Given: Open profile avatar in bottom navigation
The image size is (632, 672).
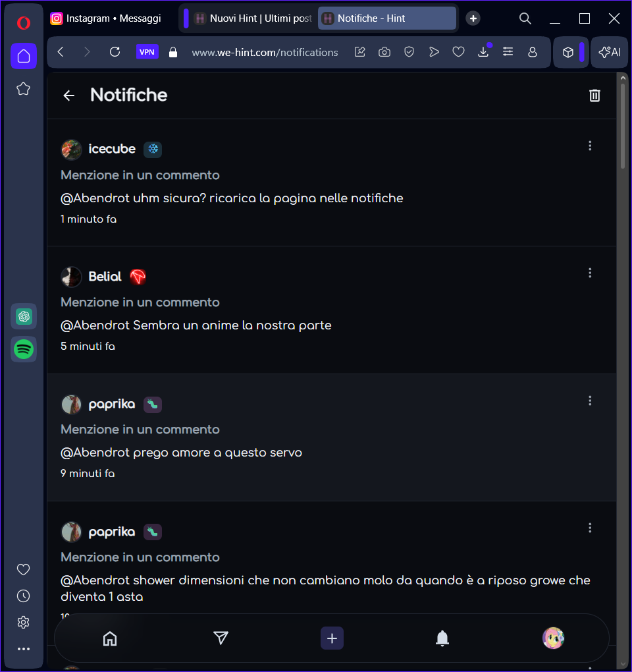Looking at the screenshot, I should click(x=553, y=638).
